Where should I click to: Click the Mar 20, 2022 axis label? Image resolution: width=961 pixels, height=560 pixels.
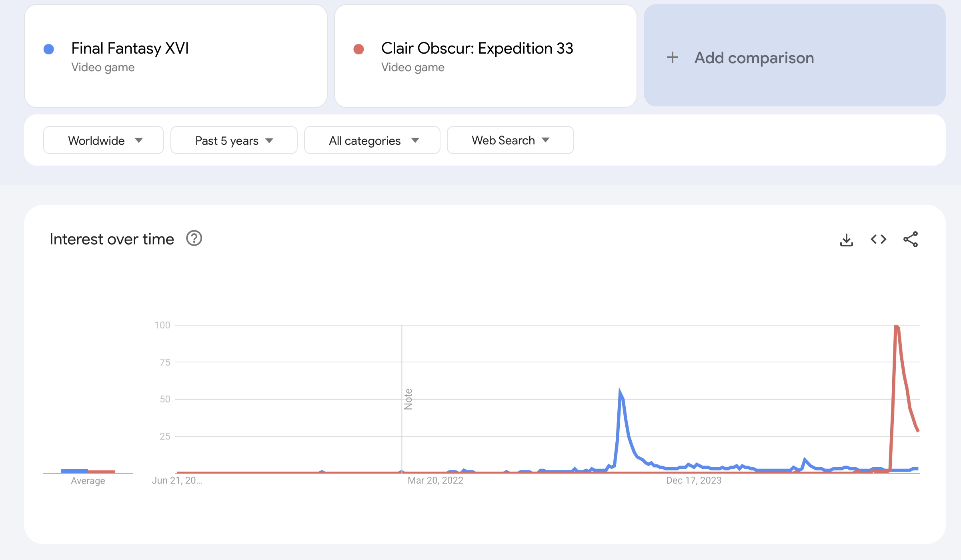pos(435,480)
